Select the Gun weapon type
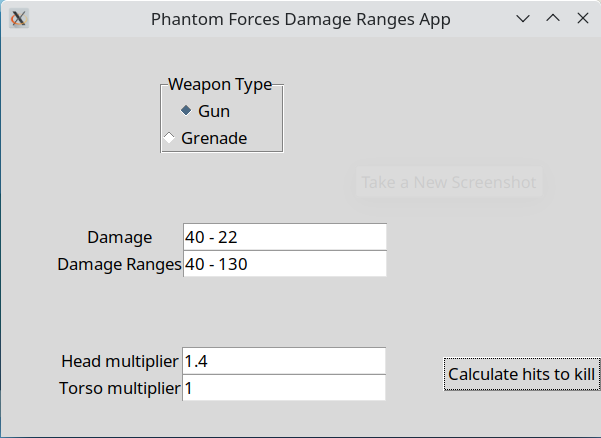The image size is (601, 438). click(187, 111)
